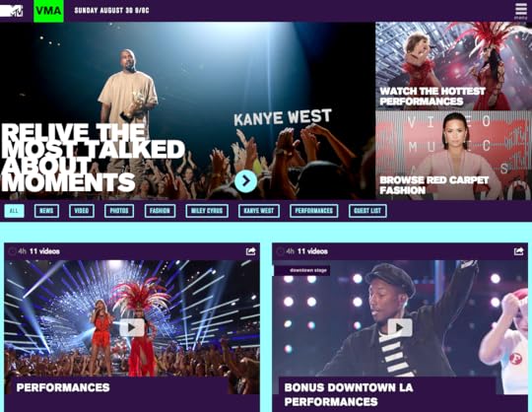The image size is (532, 412).
Task: Filter by News
Action: point(46,211)
